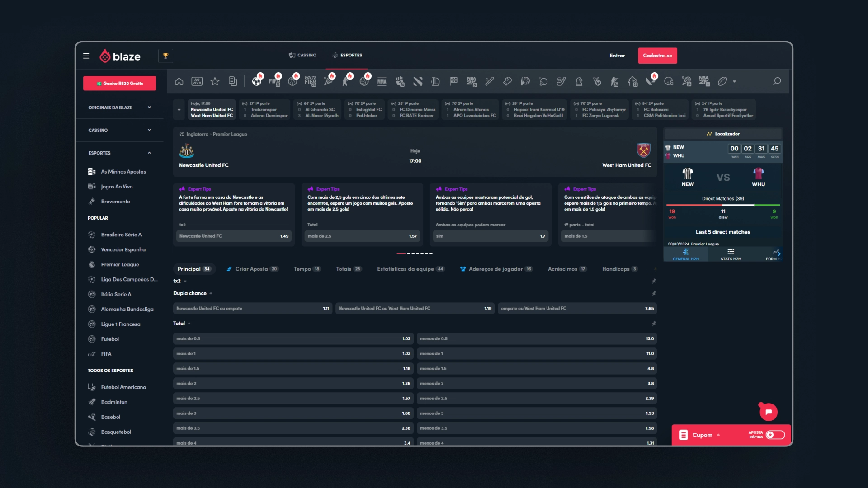
Task: Open the AO VIVO live icon
Action: point(197,81)
